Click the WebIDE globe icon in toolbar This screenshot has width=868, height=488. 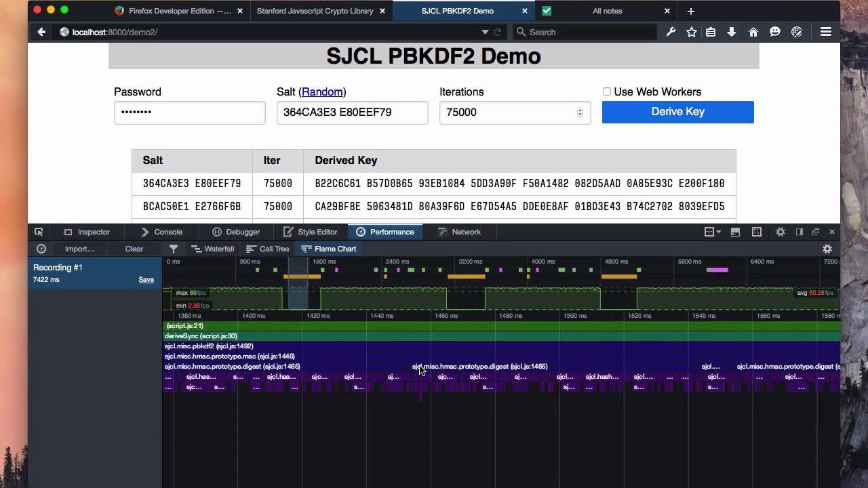pyautogui.click(x=797, y=32)
